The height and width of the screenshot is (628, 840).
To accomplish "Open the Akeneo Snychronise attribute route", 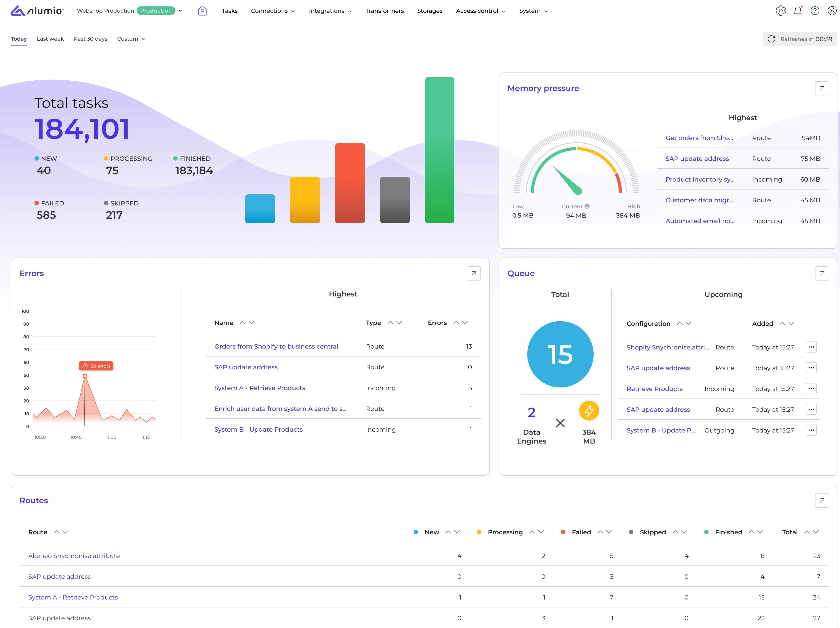I will pos(74,556).
